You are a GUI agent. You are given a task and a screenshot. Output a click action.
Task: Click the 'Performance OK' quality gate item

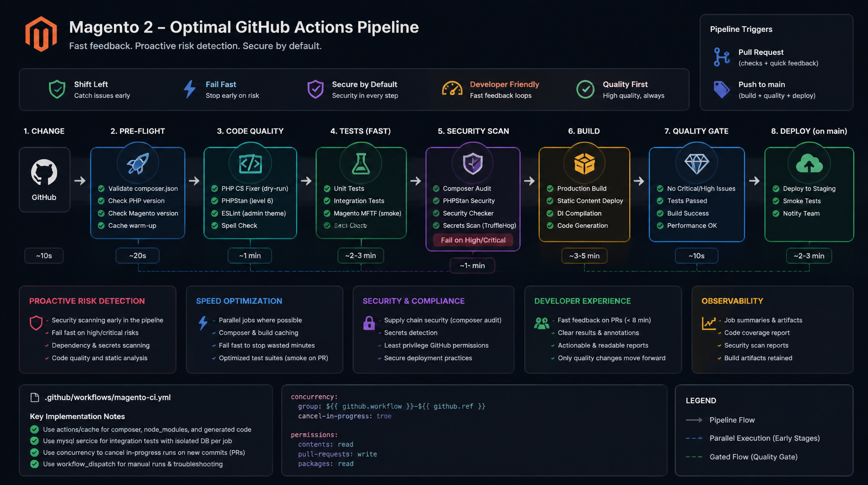(692, 226)
